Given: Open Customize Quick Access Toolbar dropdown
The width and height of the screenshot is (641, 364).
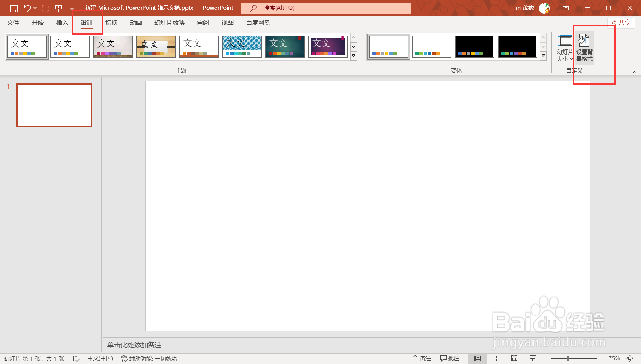Looking at the screenshot, I should click(x=72, y=8).
